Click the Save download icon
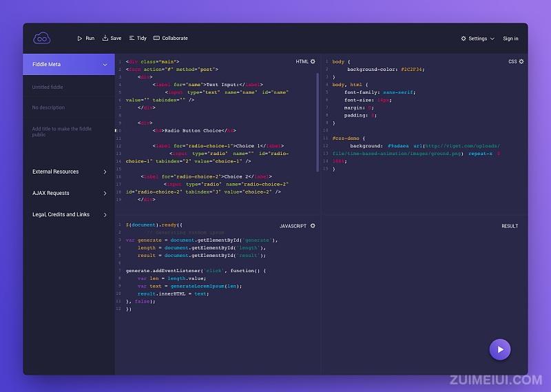This screenshot has width=551, height=392. click(x=105, y=39)
